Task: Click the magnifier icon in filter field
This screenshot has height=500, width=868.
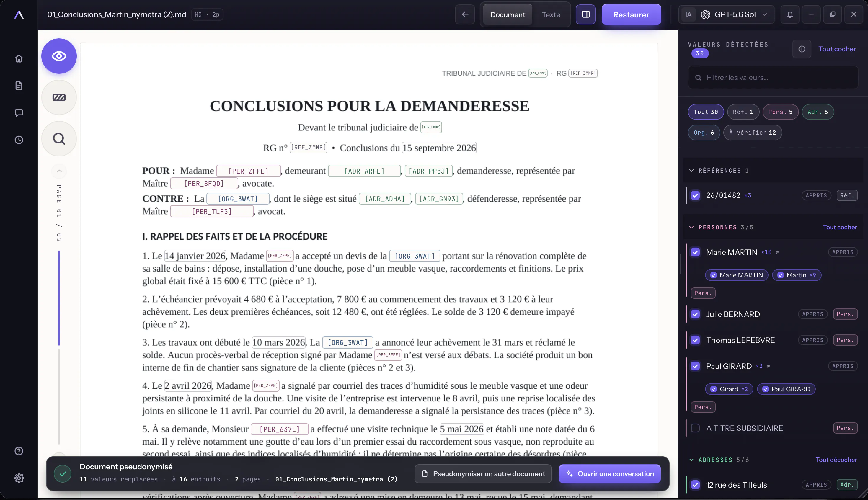Action: tap(698, 78)
